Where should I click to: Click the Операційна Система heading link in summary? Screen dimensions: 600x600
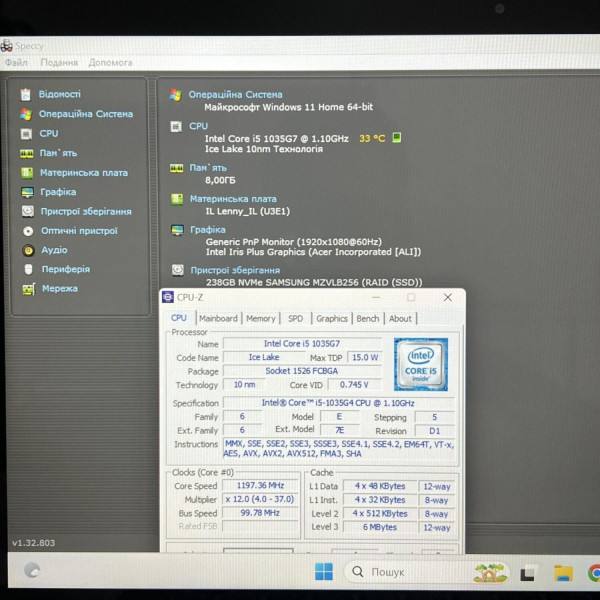point(235,95)
